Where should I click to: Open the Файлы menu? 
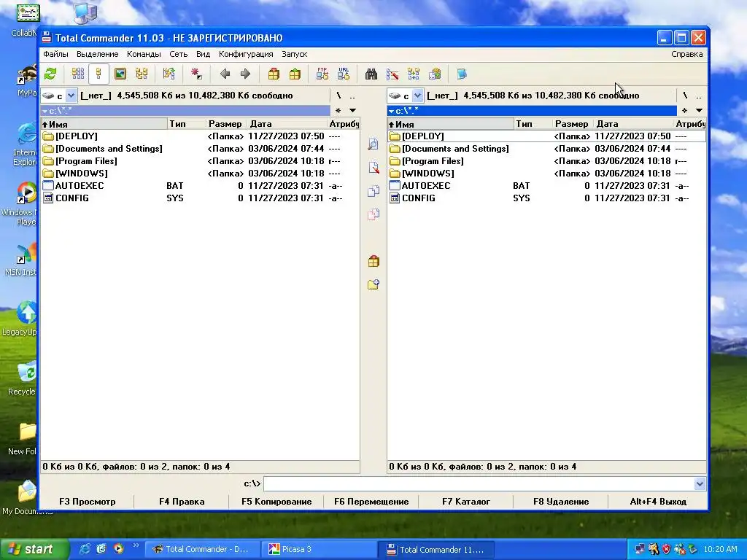[55, 54]
